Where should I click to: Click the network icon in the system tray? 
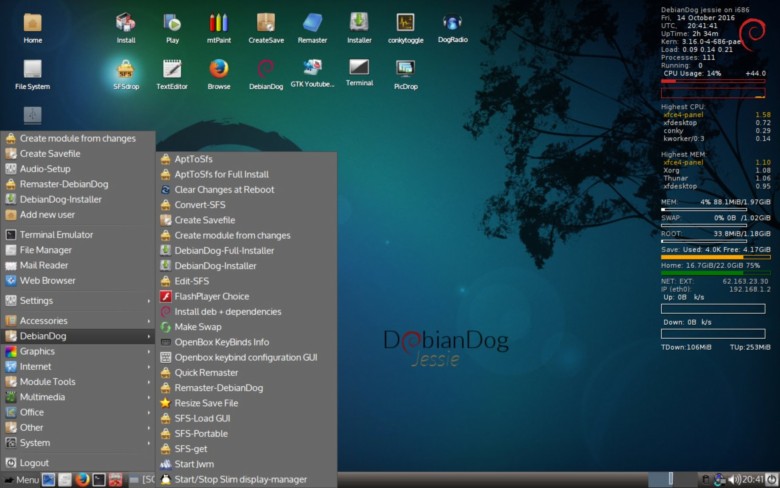coord(719,480)
